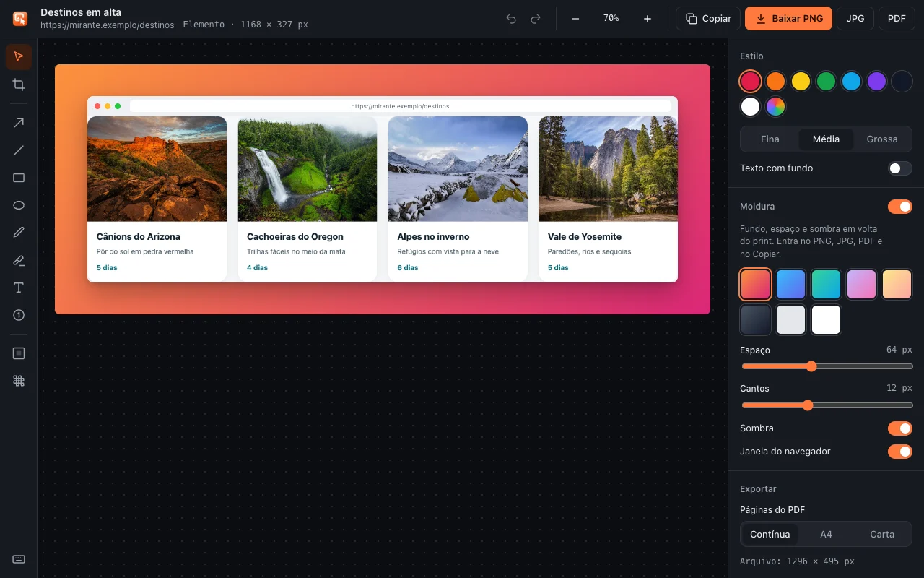Select the Grossa stroke thickness
This screenshot has width=924, height=578.
pyautogui.click(x=882, y=139)
